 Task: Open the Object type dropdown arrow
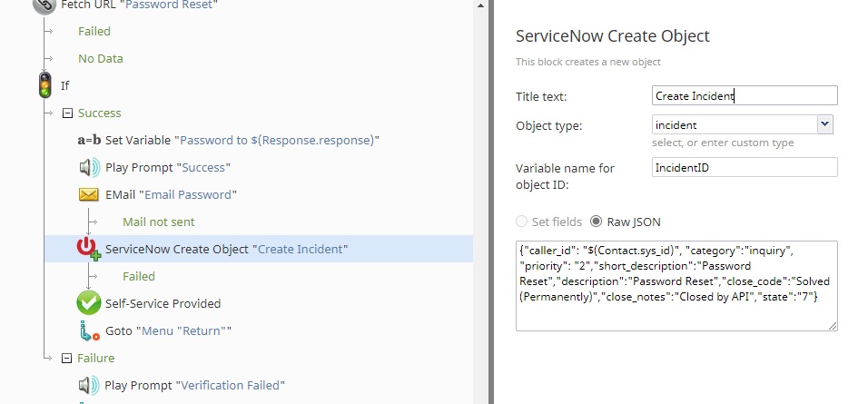(824, 124)
